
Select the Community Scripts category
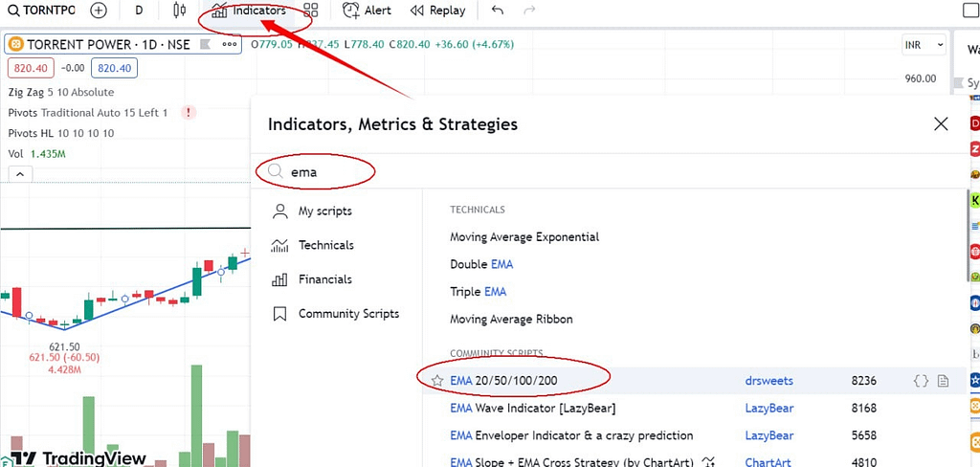[348, 314]
